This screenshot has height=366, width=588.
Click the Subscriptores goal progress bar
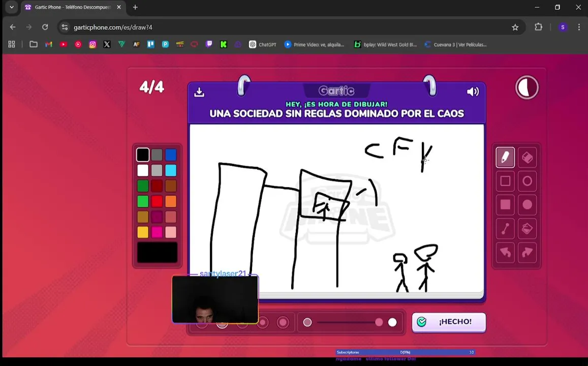coord(406,352)
